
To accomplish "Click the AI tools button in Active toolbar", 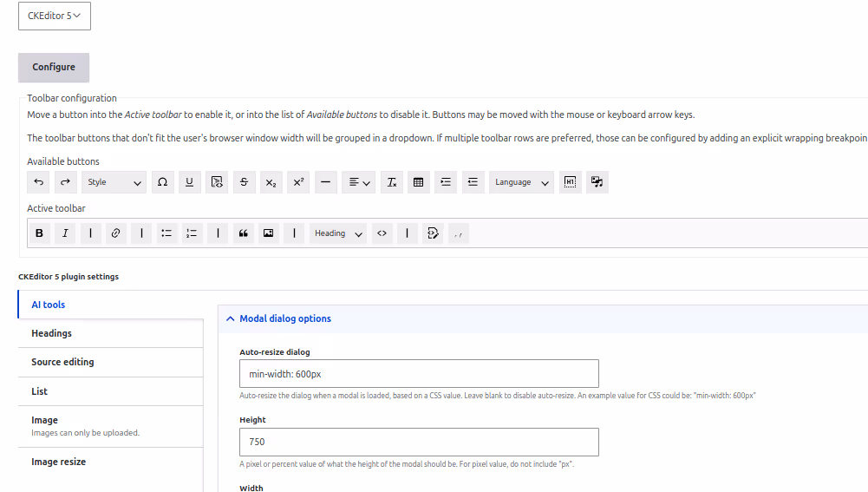I will coord(433,233).
